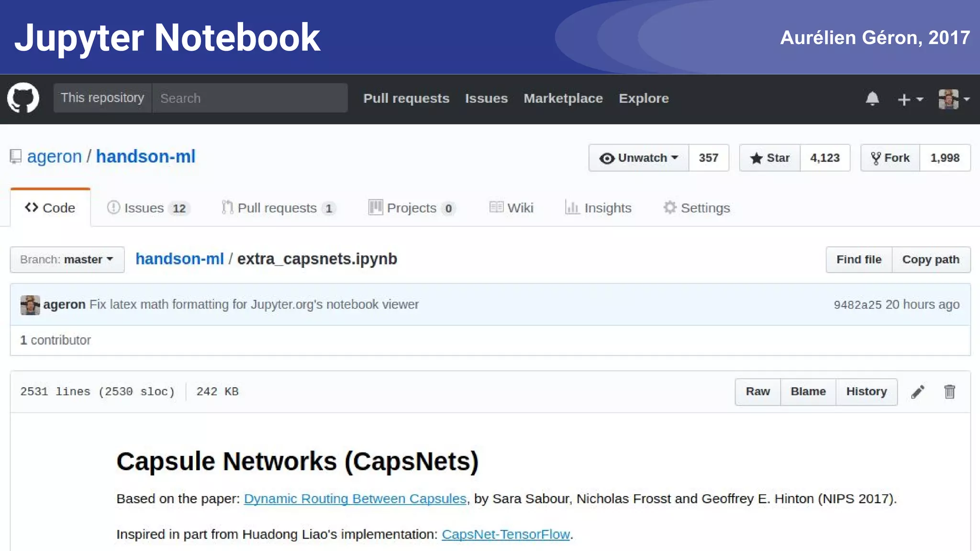Switch to the Issues tab
The image size is (980, 551).
point(147,208)
